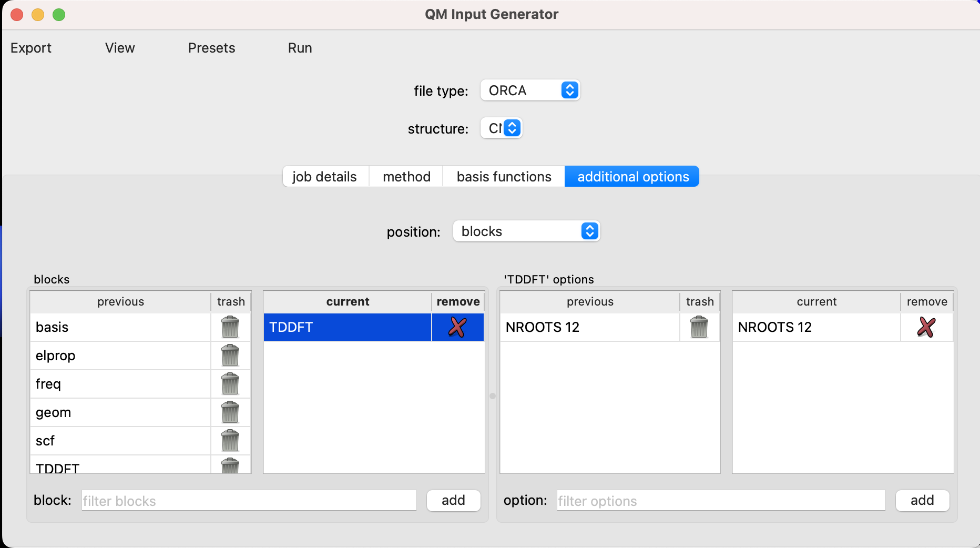This screenshot has width=980, height=548.
Task: Open the position blocks dropdown
Action: pos(526,231)
